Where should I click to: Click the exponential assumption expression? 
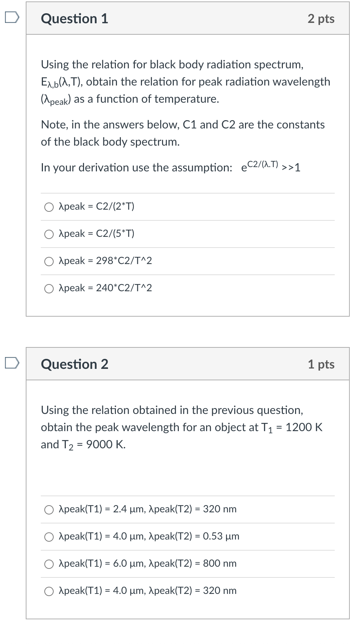click(271, 166)
